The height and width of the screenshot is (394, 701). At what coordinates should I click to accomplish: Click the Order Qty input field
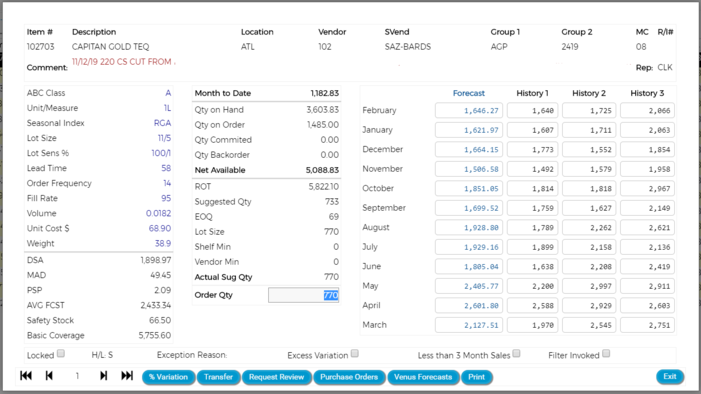pyautogui.click(x=304, y=295)
